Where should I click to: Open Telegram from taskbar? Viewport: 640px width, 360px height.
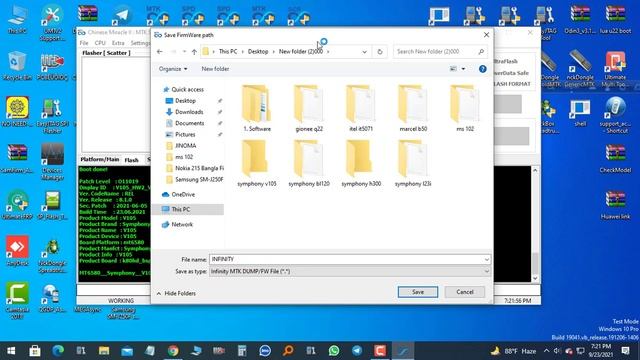point(357,351)
